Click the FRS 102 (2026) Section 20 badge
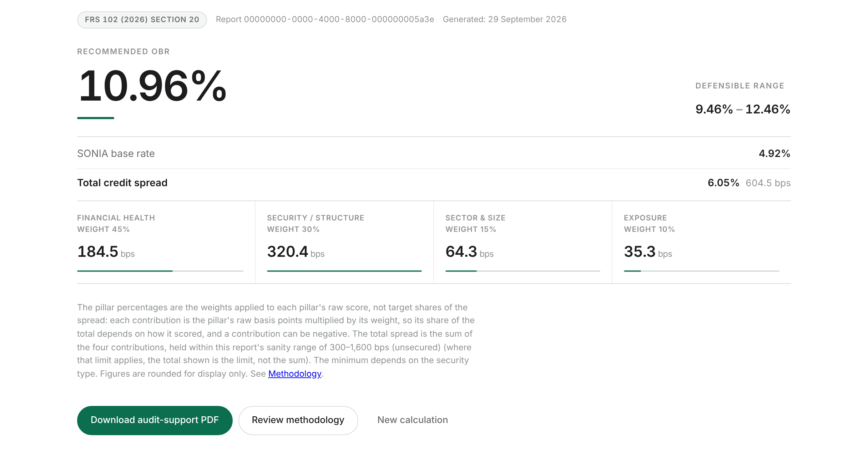868x458 pixels. 142,20
